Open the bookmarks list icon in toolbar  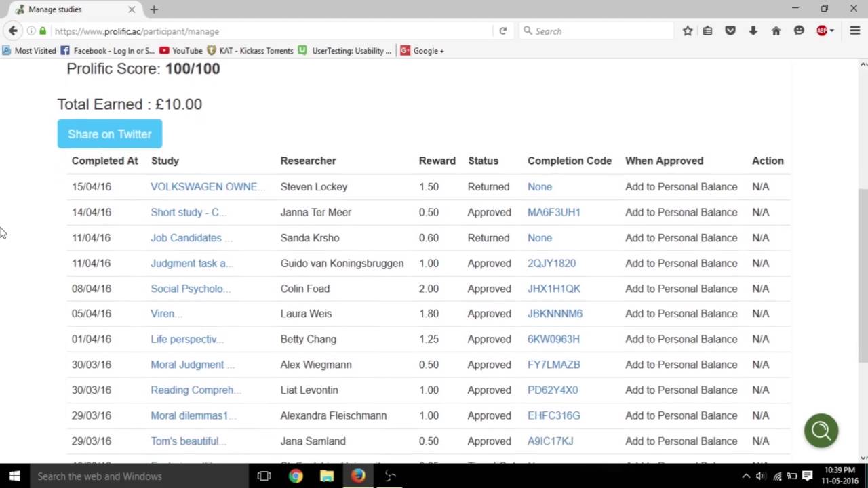point(708,30)
